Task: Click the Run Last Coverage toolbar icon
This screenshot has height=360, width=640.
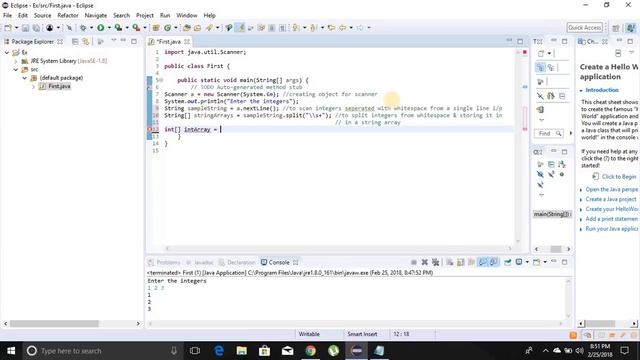Action: click(118, 28)
